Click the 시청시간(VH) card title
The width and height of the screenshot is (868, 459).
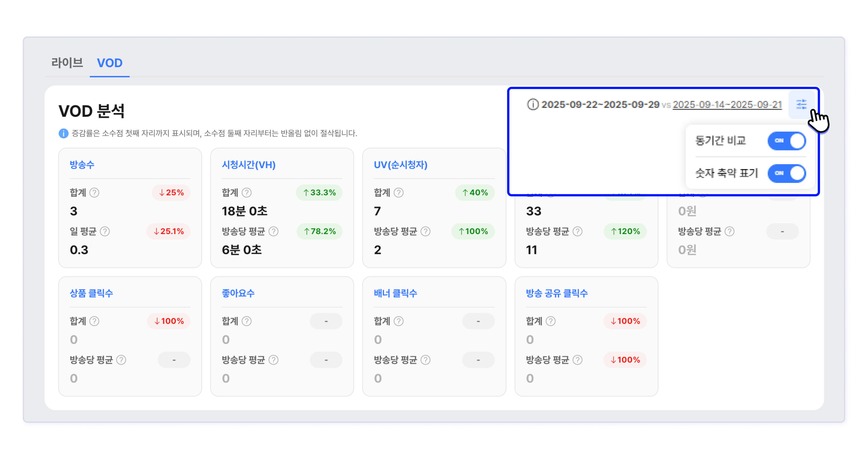pos(249,165)
